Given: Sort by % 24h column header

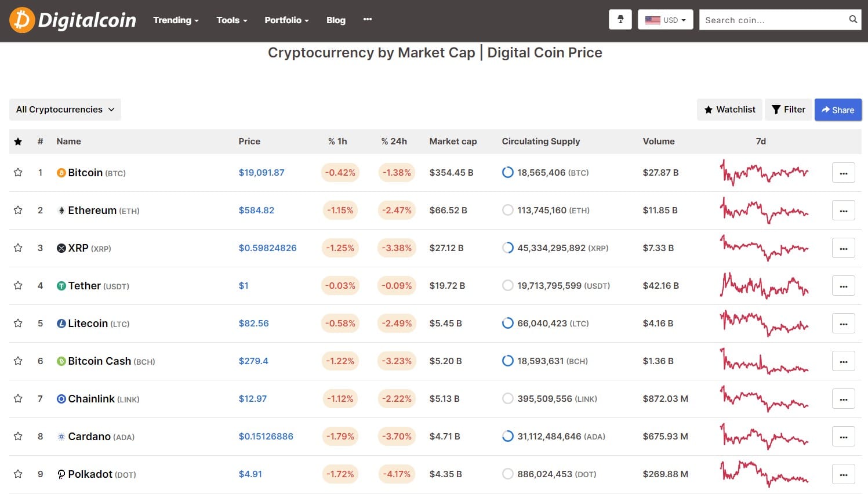Looking at the screenshot, I should (394, 141).
